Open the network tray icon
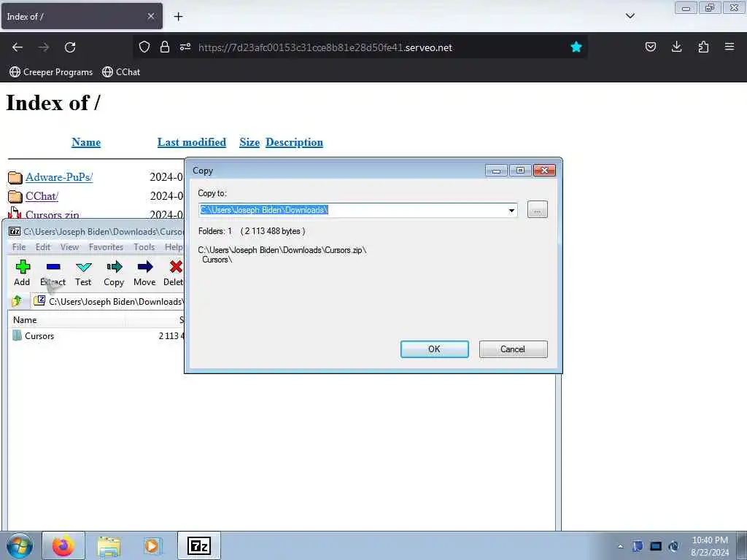 (656, 546)
